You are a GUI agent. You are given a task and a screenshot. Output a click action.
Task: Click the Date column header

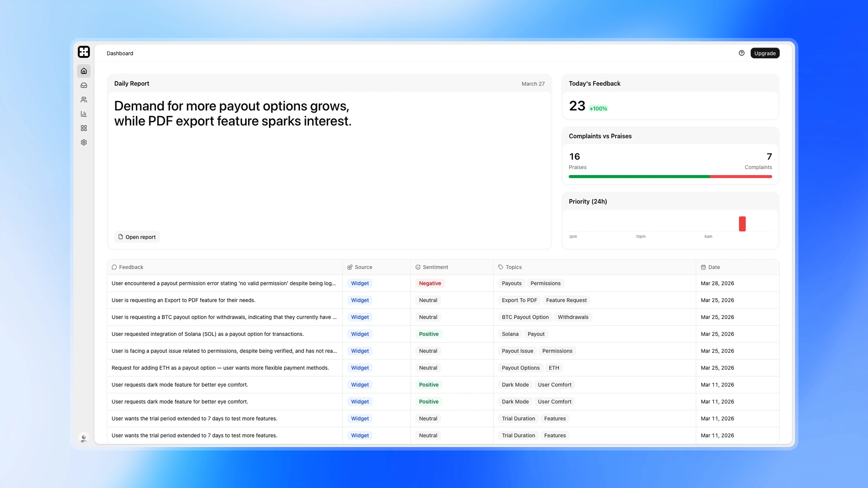pyautogui.click(x=714, y=267)
